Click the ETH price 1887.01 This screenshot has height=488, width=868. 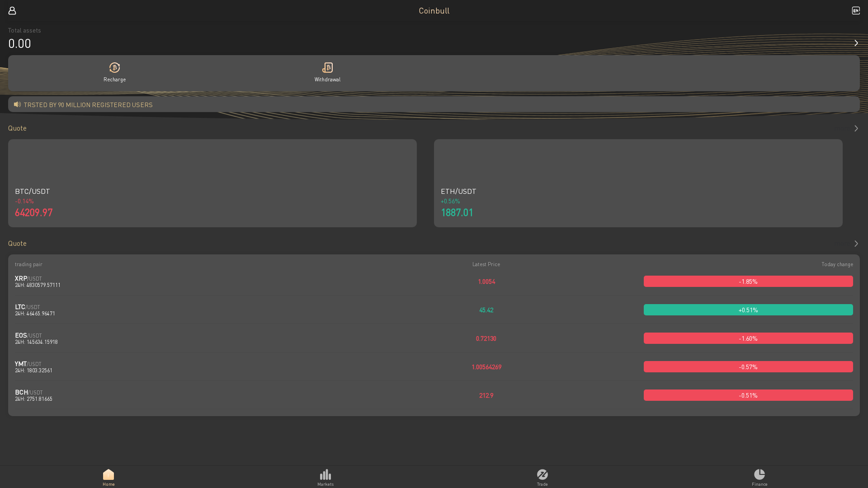click(x=457, y=212)
